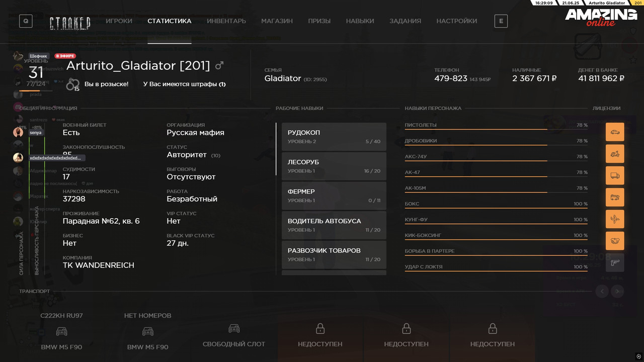
Task: Click the greyed pistol license icon
Action: tap(615, 262)
